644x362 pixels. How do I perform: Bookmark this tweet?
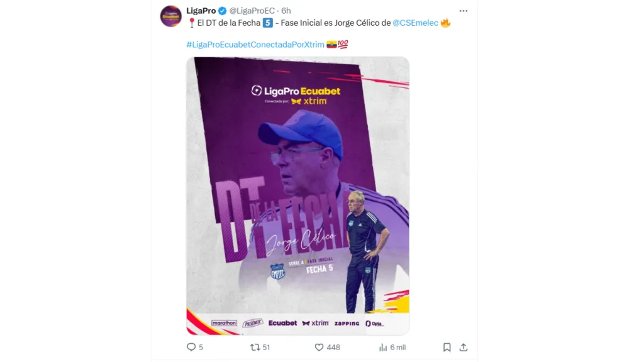[x=447, y=347]
